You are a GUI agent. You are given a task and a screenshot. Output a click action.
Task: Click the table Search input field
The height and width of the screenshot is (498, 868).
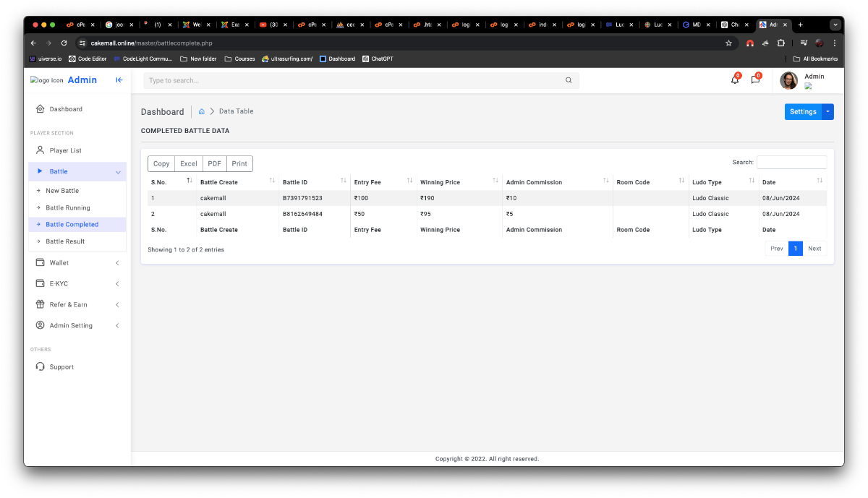791,163
